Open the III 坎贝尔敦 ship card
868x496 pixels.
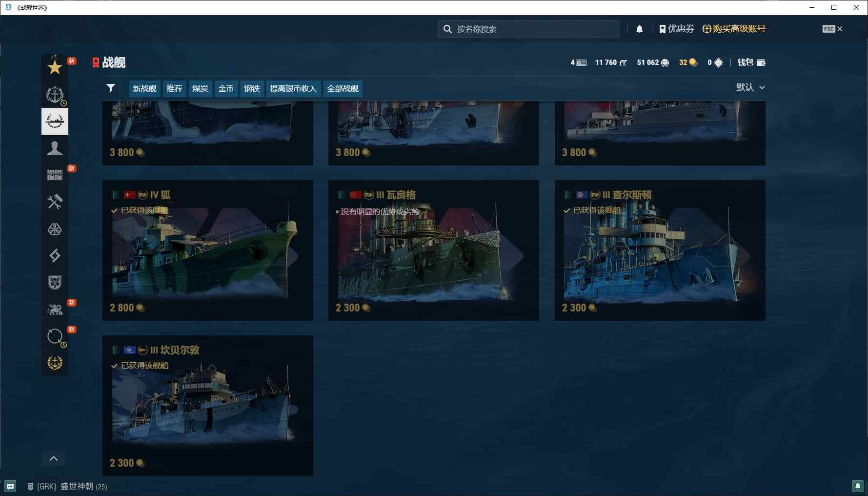(208, 406)
